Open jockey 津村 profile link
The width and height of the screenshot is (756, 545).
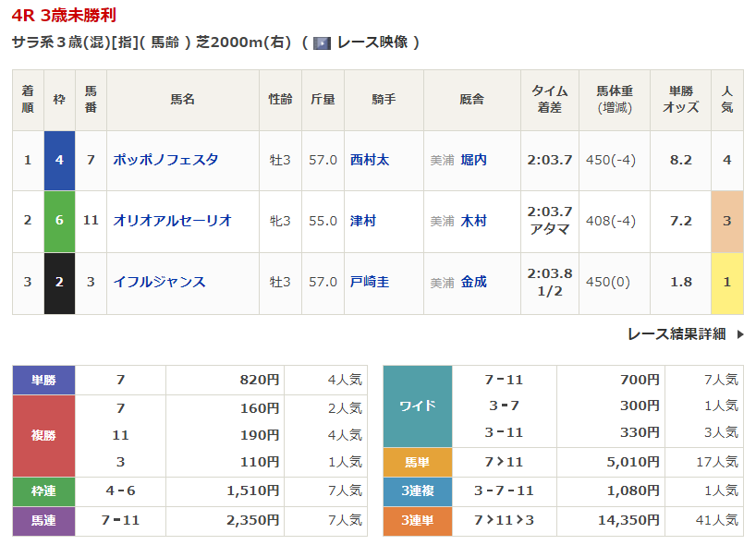[363, 221]
